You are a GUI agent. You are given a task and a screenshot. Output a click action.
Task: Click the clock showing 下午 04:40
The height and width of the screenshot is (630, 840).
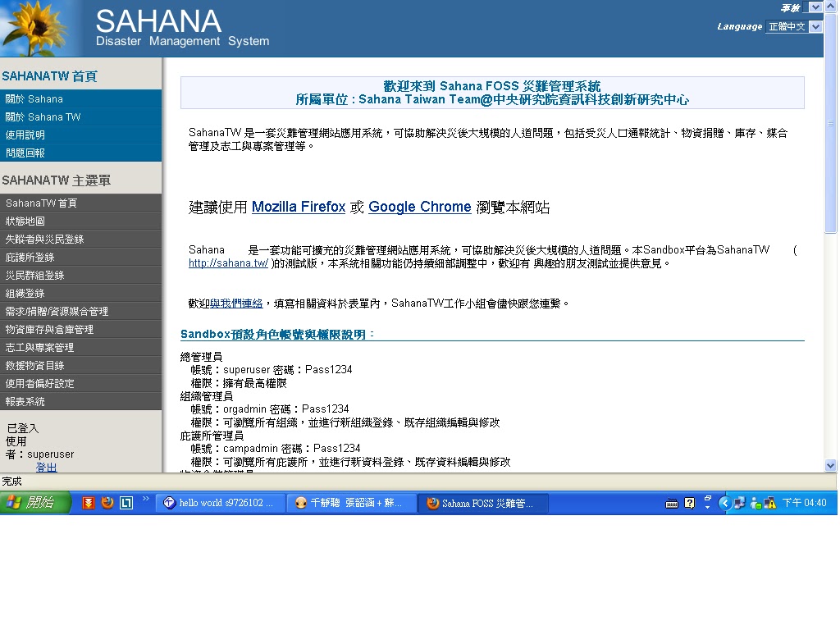coord(804,503)
